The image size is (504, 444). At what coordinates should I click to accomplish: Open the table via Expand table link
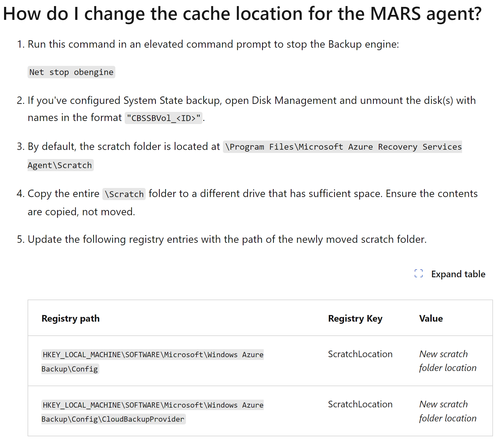(x=458, y=274)
